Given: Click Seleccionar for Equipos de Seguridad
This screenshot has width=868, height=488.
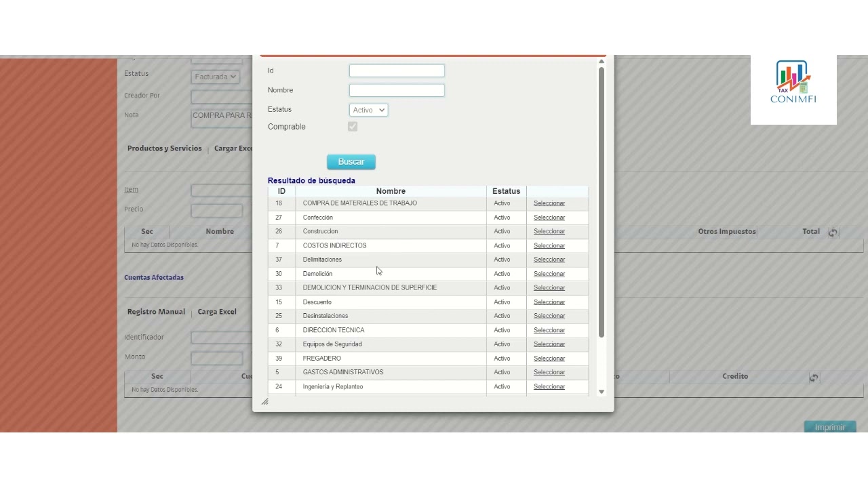Looking at the screenshot, I should click(549, 344).
